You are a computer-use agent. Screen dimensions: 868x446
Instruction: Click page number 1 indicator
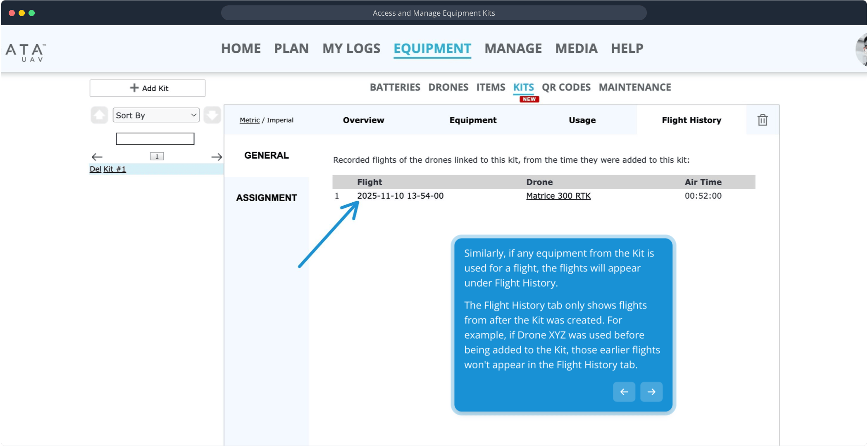[x=157, y=156]
